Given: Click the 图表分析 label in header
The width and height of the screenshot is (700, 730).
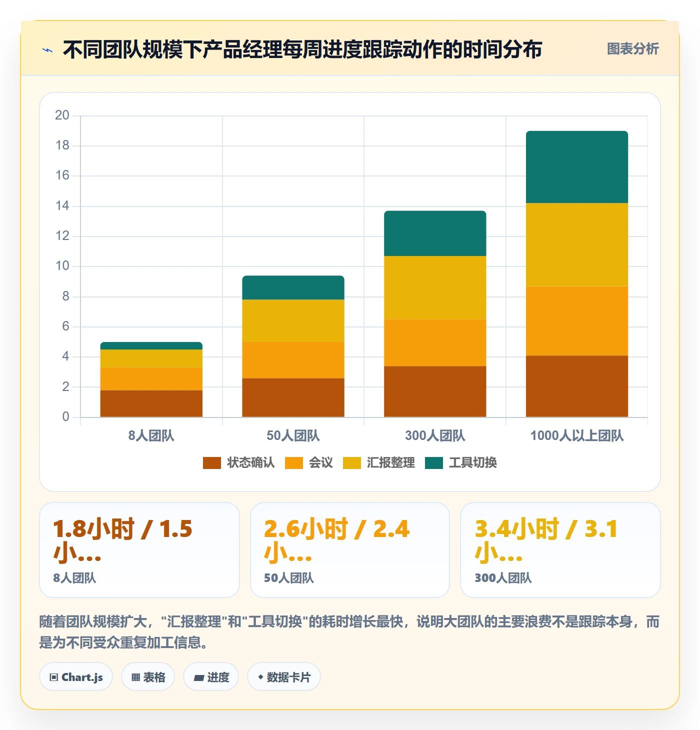Looking at the screenshot, I should coord(632,48).
